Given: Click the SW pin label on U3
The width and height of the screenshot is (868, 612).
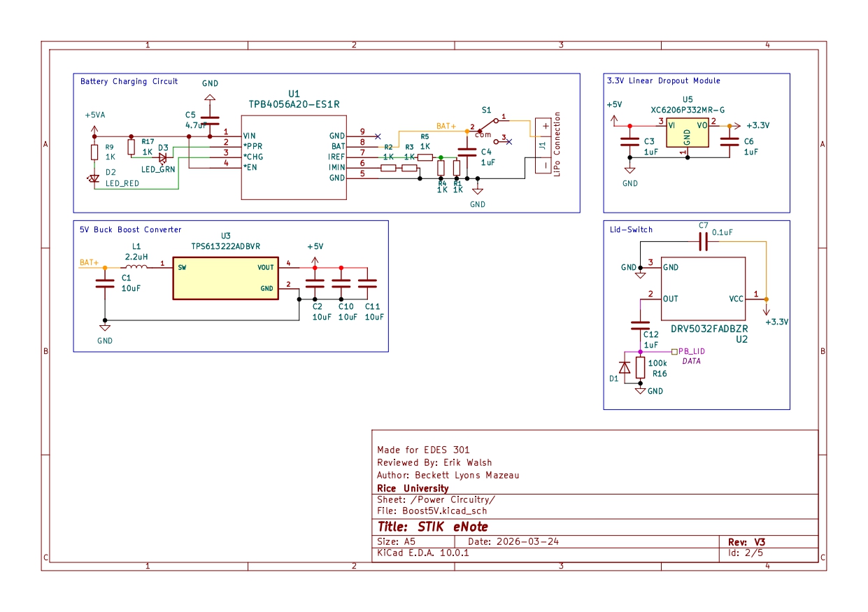Looking at the screenshot, I should coord(182,267).
